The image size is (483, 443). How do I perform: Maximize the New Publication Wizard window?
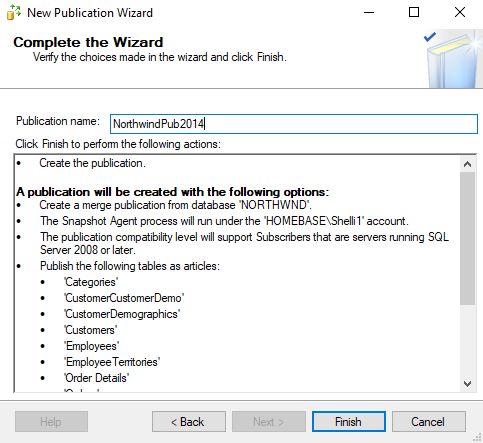pyautogui.click(x=414, y=13)
